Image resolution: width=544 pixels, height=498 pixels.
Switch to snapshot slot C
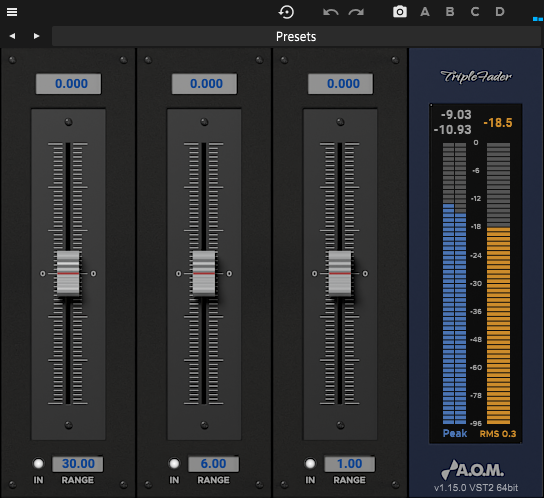pos(475,12)
